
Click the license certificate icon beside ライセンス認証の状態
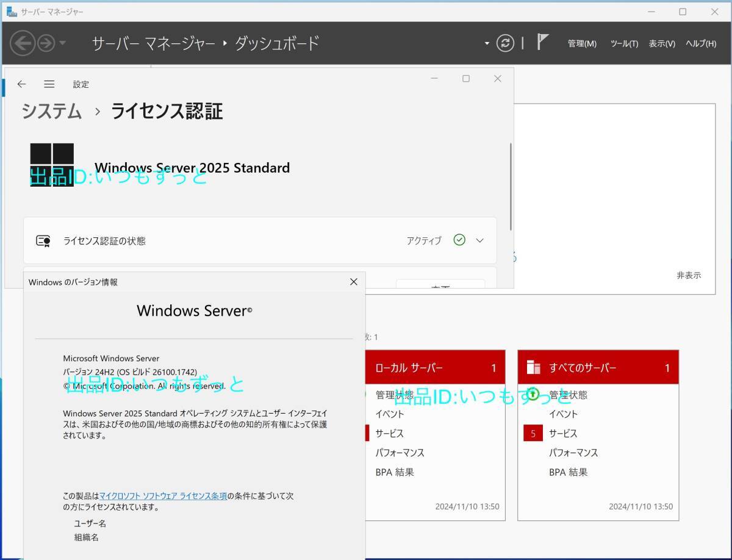(x=43, y=240)
